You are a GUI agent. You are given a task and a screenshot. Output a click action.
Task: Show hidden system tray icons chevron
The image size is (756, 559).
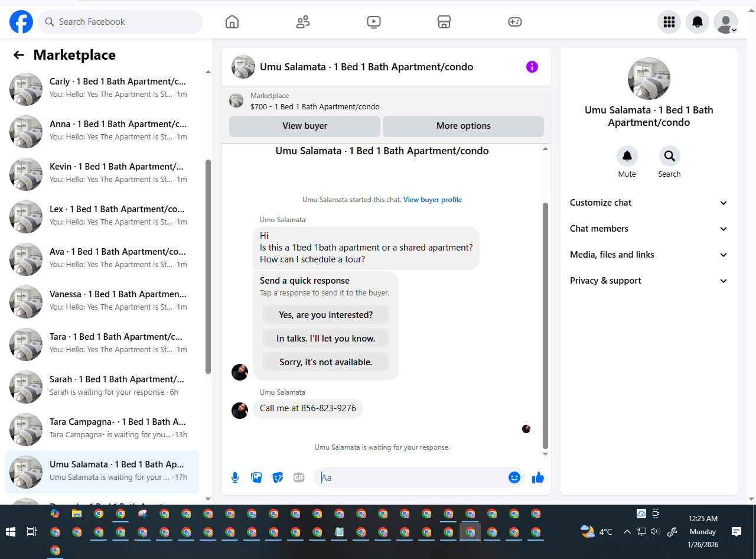pos(627,531)
